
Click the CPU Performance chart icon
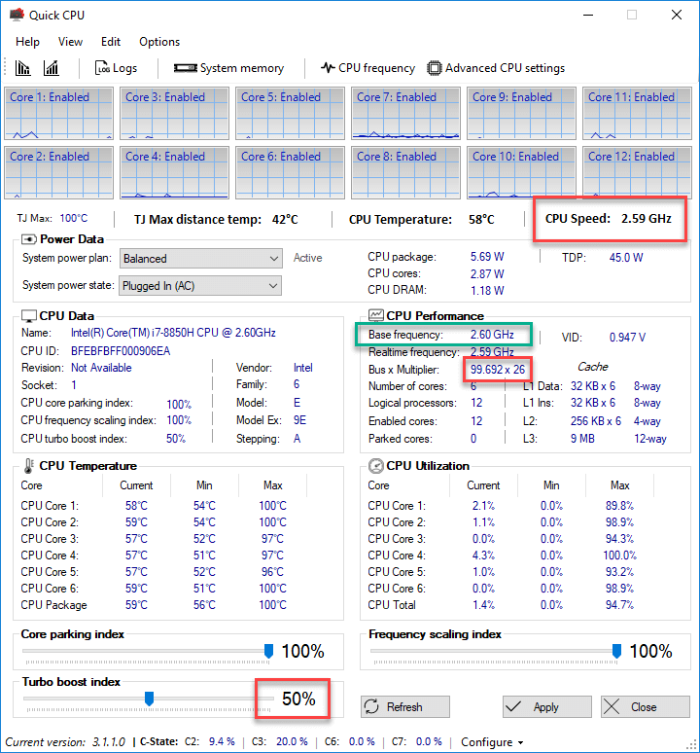click(x=375, y=315)
